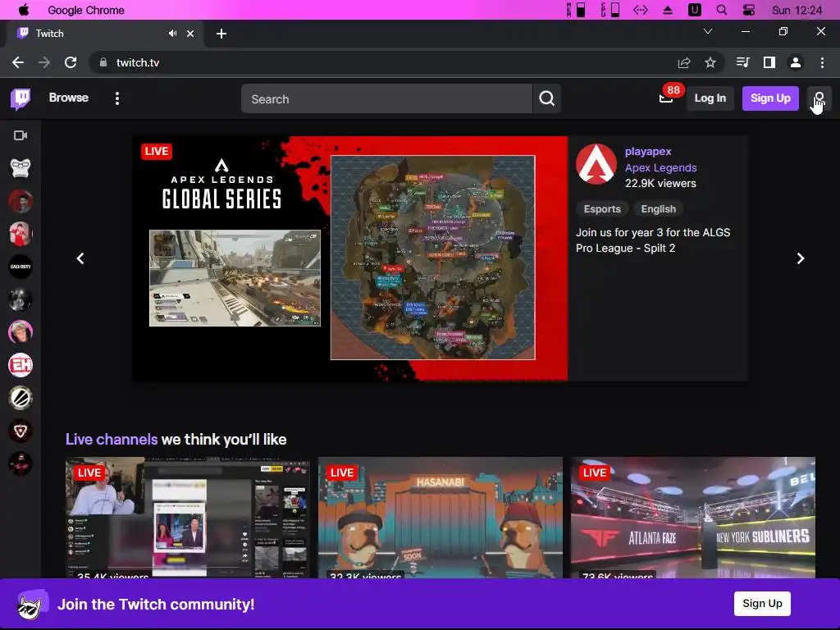Click the Sun 12:24 clock

[797, 10]
